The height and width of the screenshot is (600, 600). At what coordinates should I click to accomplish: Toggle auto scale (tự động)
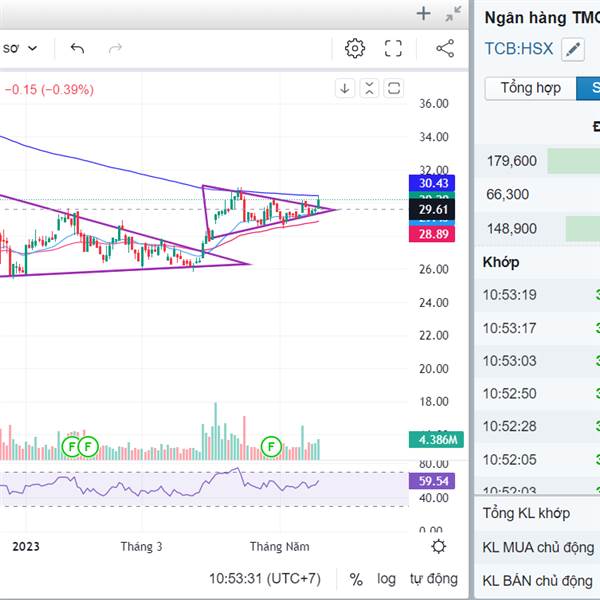tap(433, 579)
